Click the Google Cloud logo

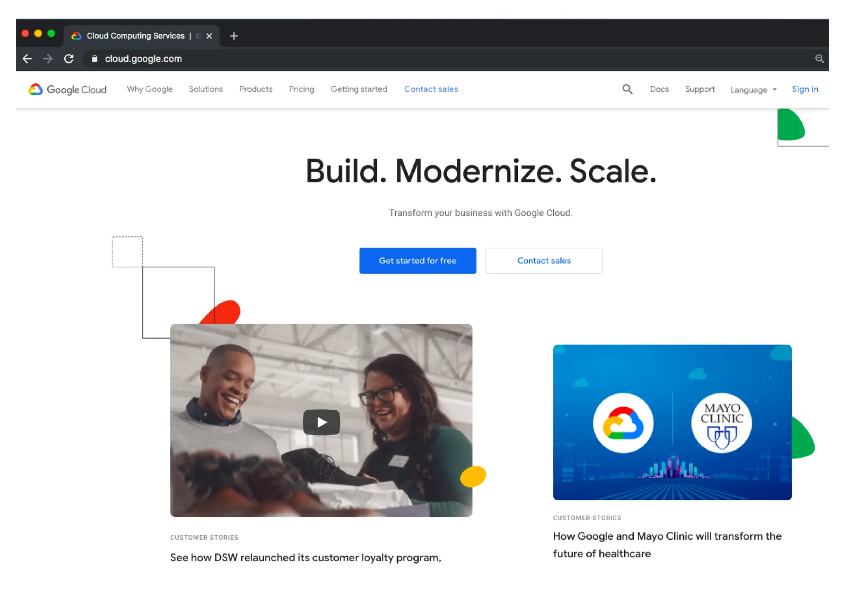pyautogui.click(x=68, y=90)
